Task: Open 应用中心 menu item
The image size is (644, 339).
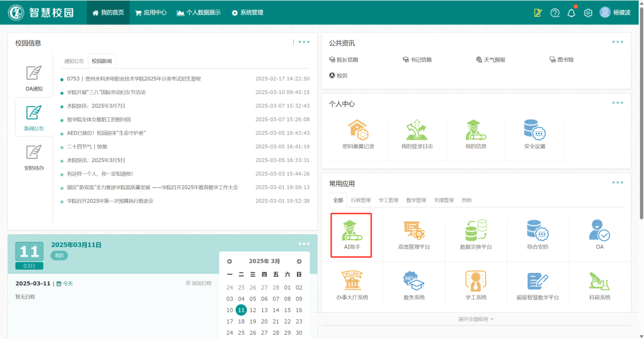Action: coord(151,13)
